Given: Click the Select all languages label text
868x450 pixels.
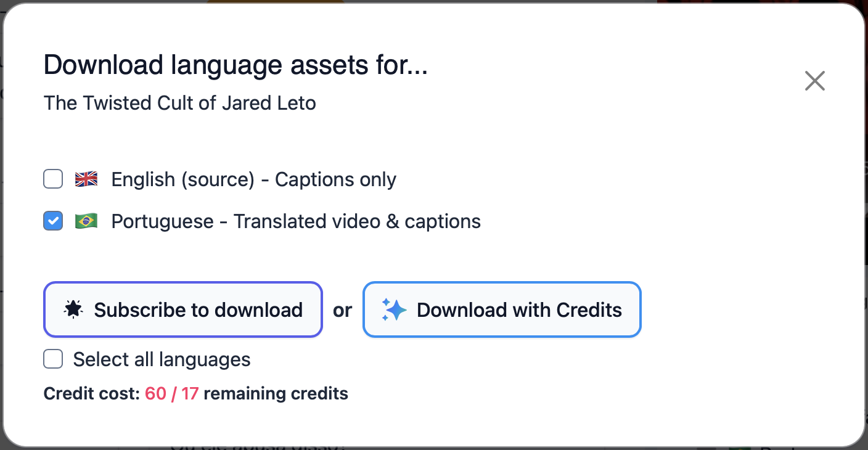Looking at the screenshot, I should pos(162,359).
